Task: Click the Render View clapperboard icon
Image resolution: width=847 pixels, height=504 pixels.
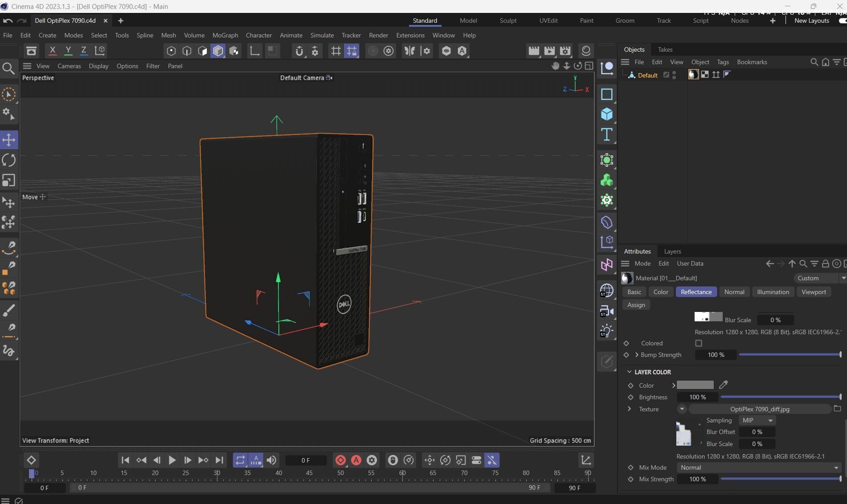Action: 533,51
